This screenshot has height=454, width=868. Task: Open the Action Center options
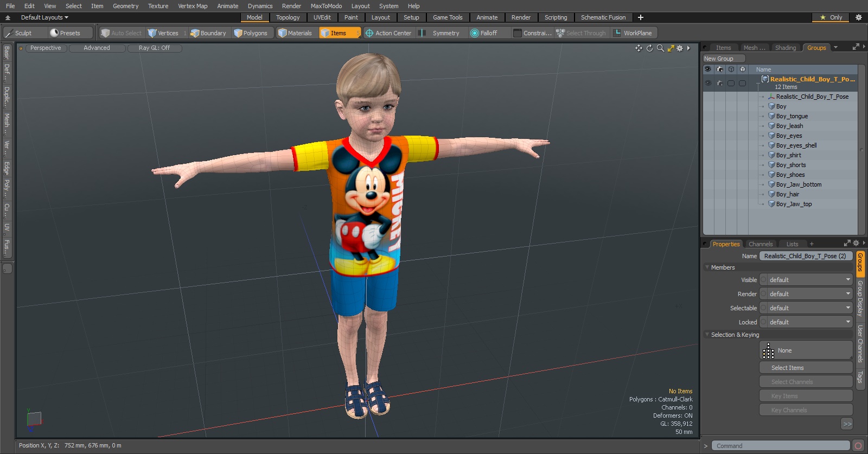[388, 33]
